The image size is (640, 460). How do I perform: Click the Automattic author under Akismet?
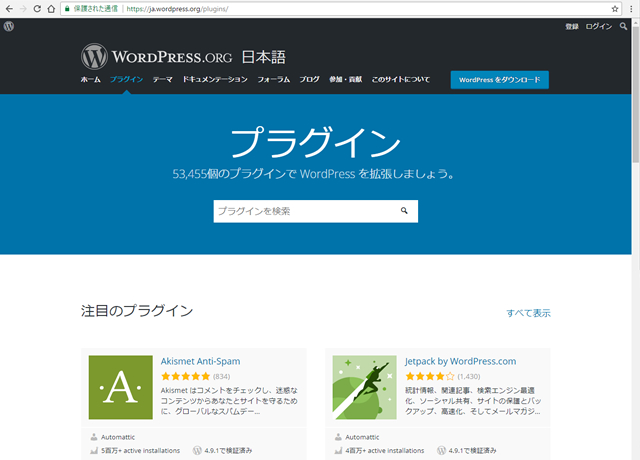(118, 437)
